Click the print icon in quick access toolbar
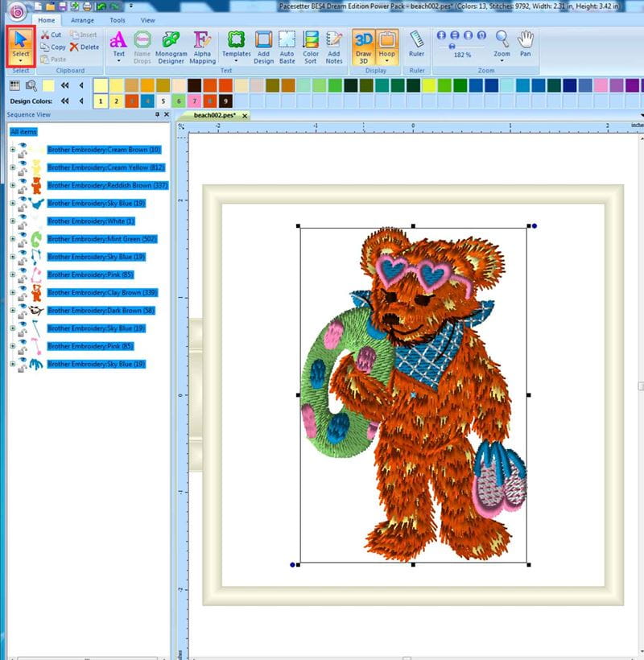 click(x=87, y=6)
